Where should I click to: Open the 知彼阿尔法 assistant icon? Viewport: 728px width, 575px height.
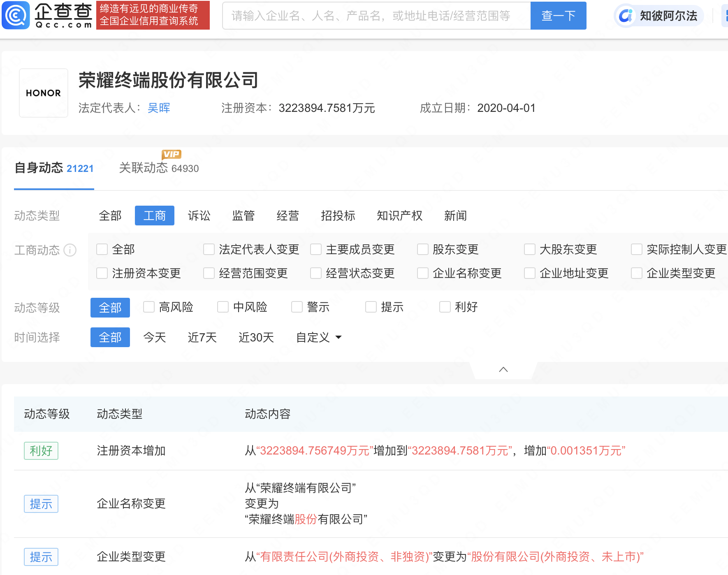pos(626,16)
